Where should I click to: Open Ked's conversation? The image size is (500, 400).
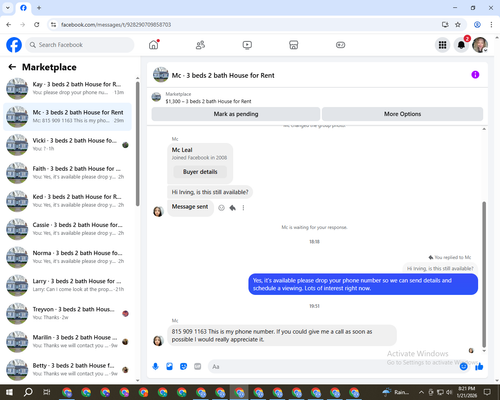pos(67,201)
